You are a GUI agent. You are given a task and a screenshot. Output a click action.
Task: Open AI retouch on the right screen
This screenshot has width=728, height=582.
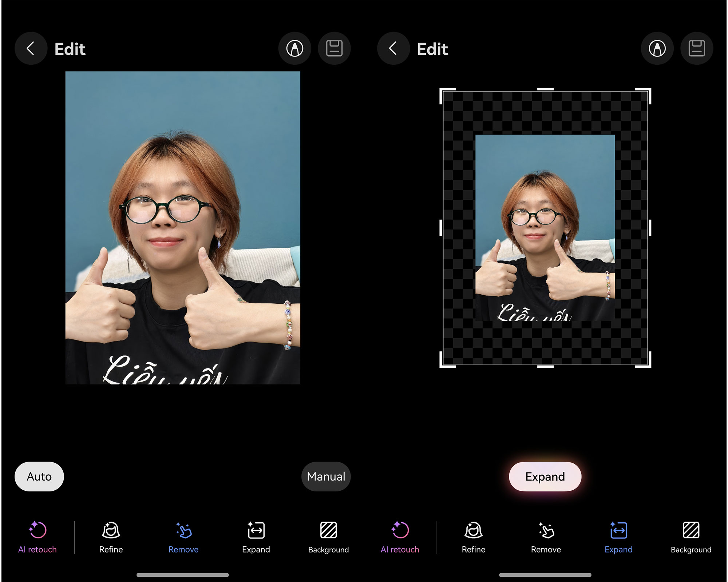[400, 537]
